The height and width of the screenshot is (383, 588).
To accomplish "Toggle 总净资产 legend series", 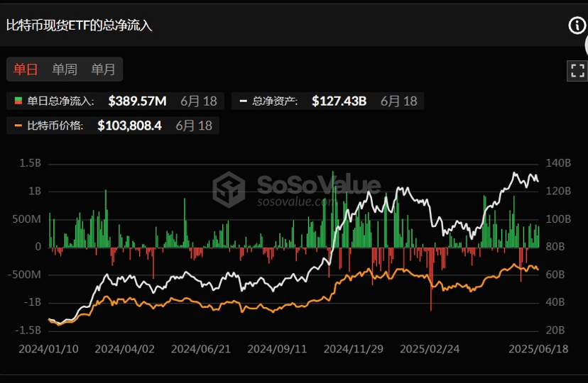I will (x=327, y=101).
